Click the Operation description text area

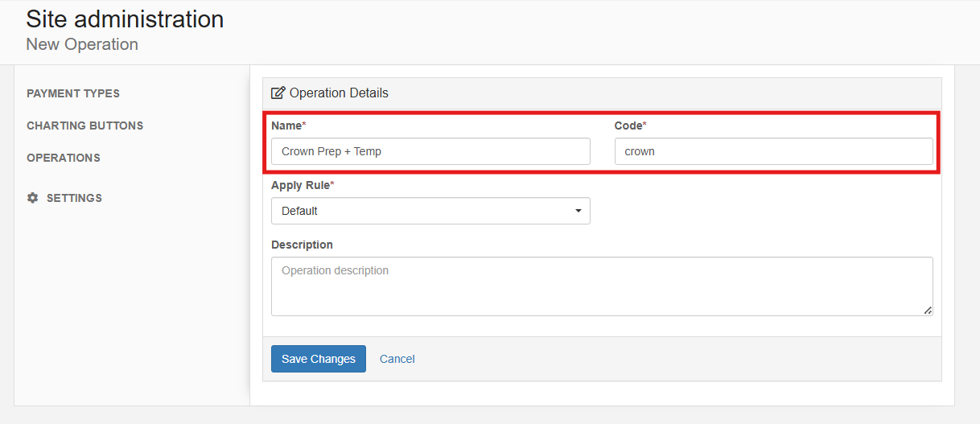[x=602, y=286]
